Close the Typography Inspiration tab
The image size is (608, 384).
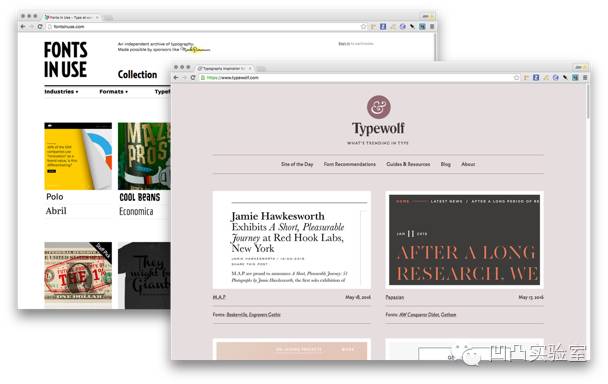(250, 68)
